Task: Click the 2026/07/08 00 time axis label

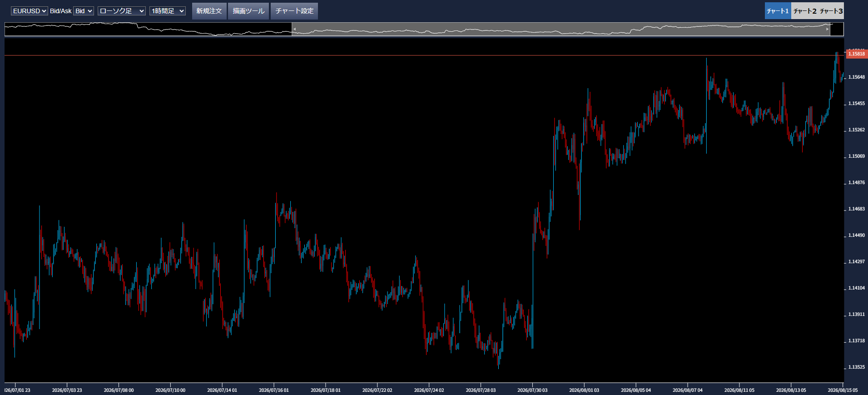Action: 119,390
